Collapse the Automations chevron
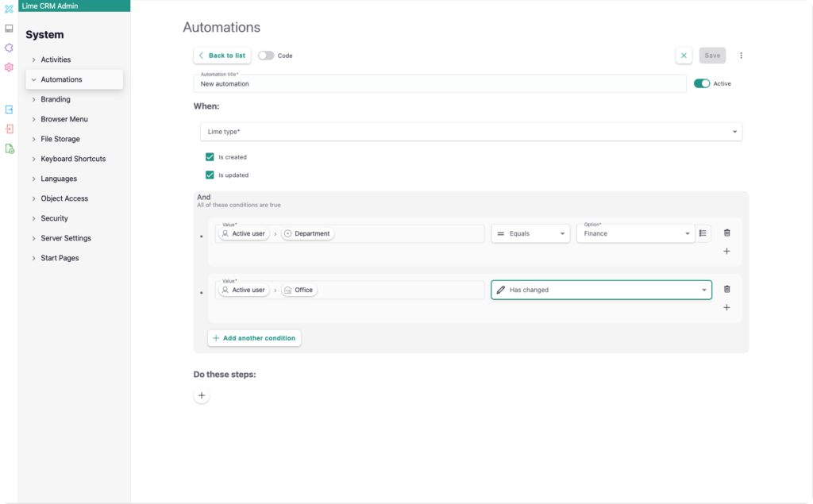 coord(33,79)
